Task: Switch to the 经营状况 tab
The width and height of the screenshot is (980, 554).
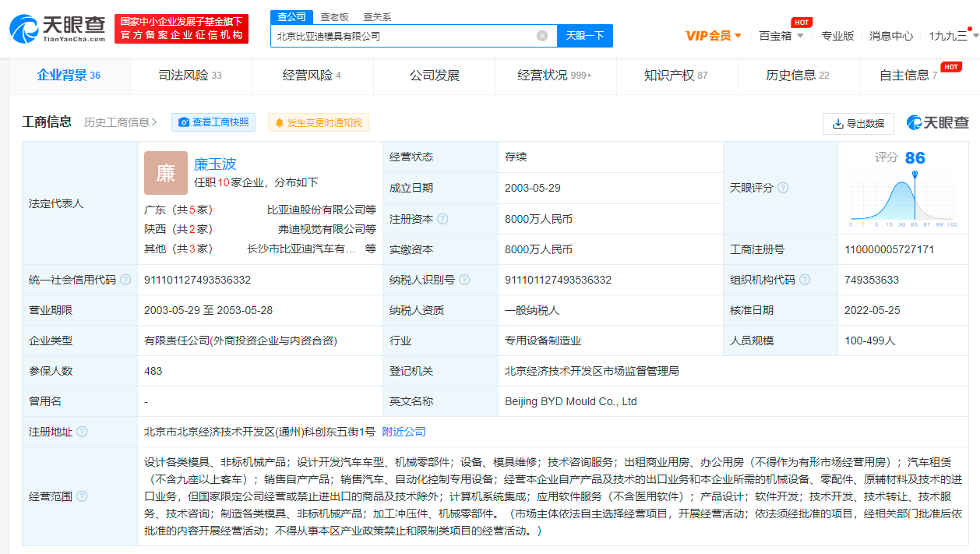Action: point(555,76)
